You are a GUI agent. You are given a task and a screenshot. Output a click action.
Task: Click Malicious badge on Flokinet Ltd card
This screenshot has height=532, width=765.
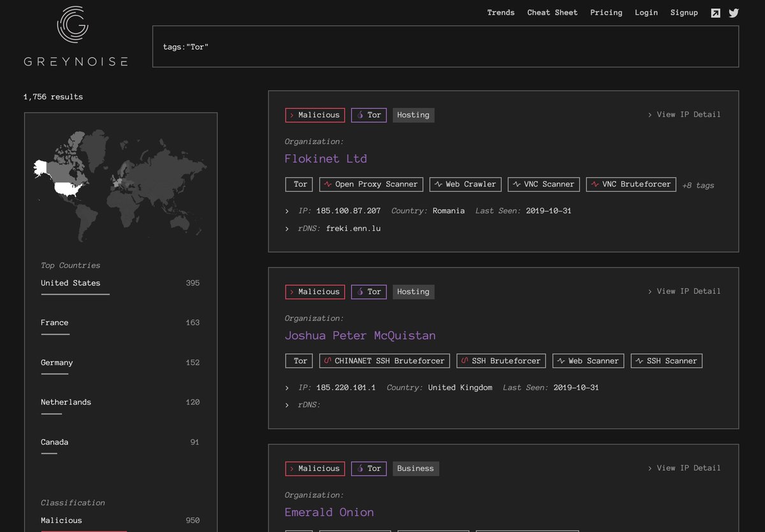(315, 115)
